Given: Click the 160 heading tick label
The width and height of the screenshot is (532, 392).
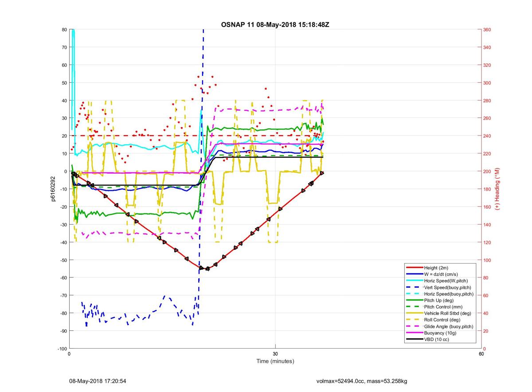Looking at the screenshot, I should [x=488, y=207].
